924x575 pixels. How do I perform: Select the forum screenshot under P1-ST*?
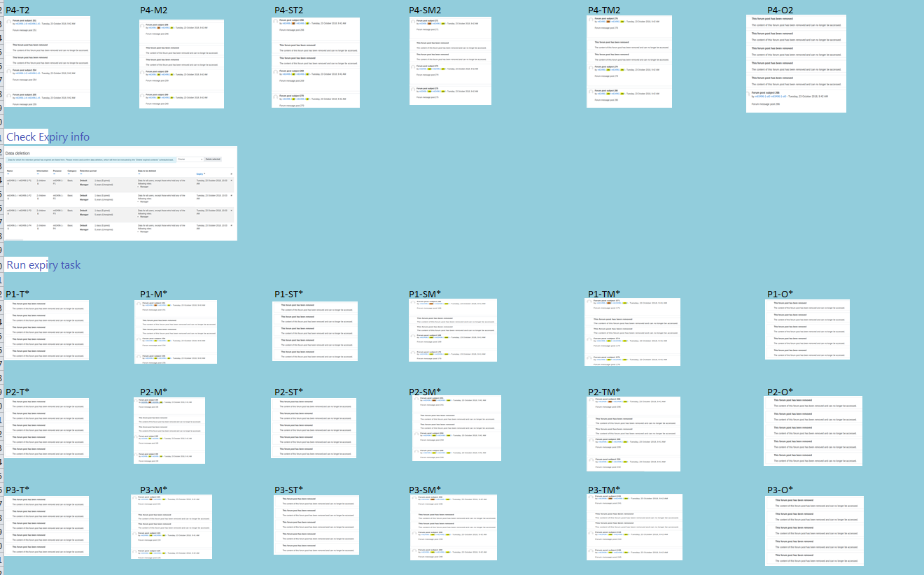(x=315, y=331)
